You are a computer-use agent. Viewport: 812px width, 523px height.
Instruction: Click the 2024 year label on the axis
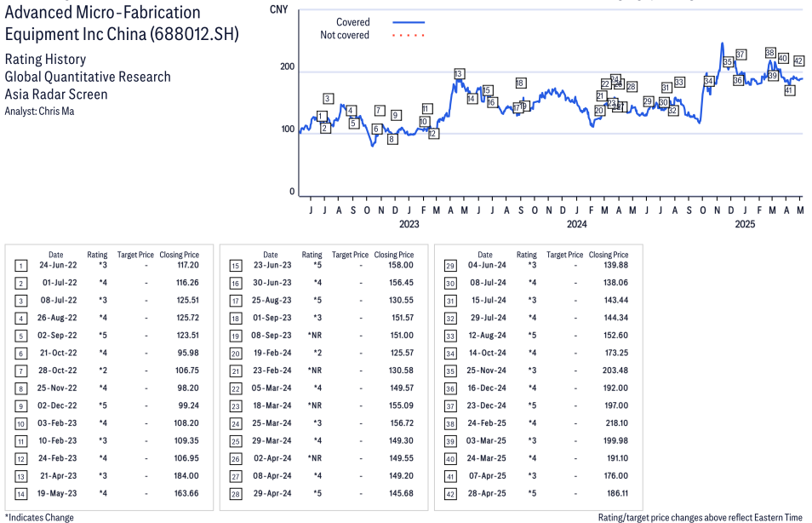pos(577,224)
